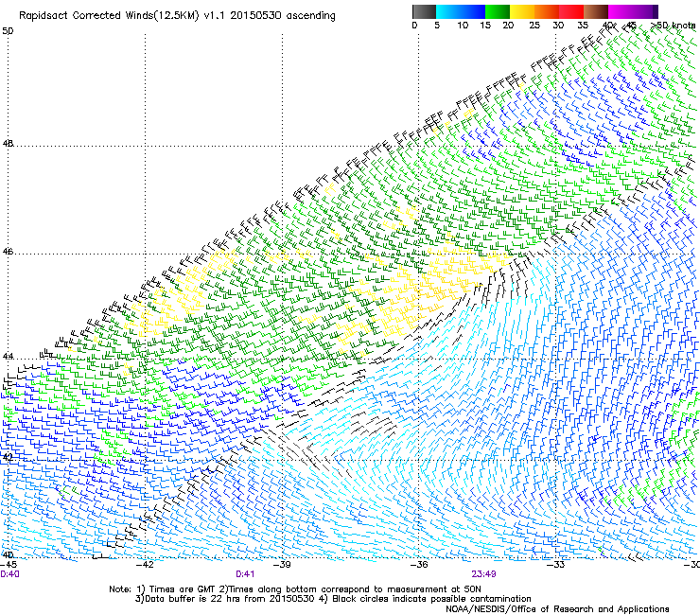Click the longitude label '-42'
The width and height of the screenshot is (700, 615).
[145, 565]
